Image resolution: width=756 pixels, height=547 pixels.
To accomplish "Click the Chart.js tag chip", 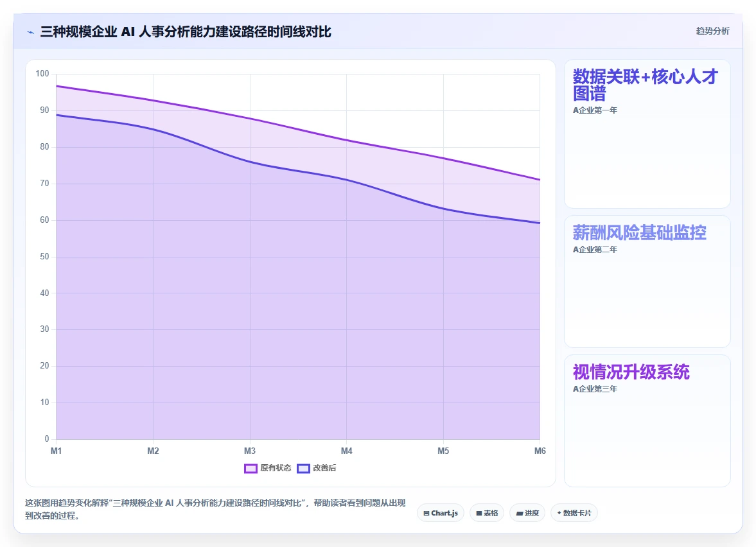I will [x=441, y=513].
